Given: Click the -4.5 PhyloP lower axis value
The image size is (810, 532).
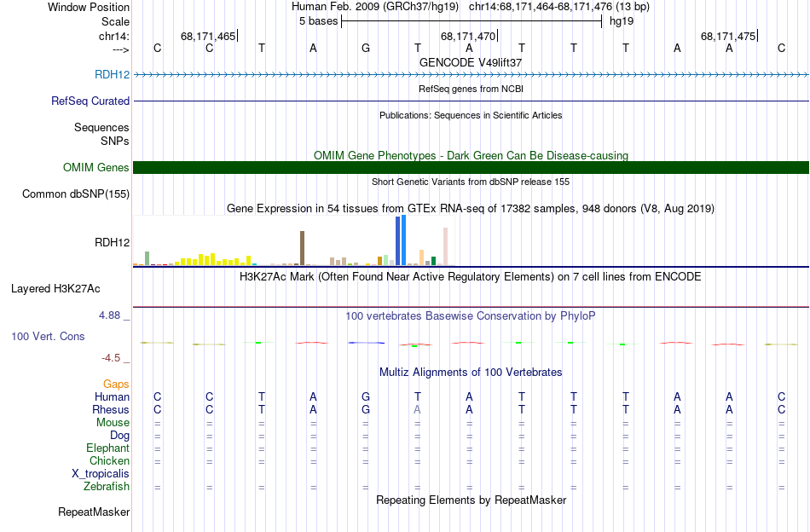Looking at the screenshot, I should 111,357.
